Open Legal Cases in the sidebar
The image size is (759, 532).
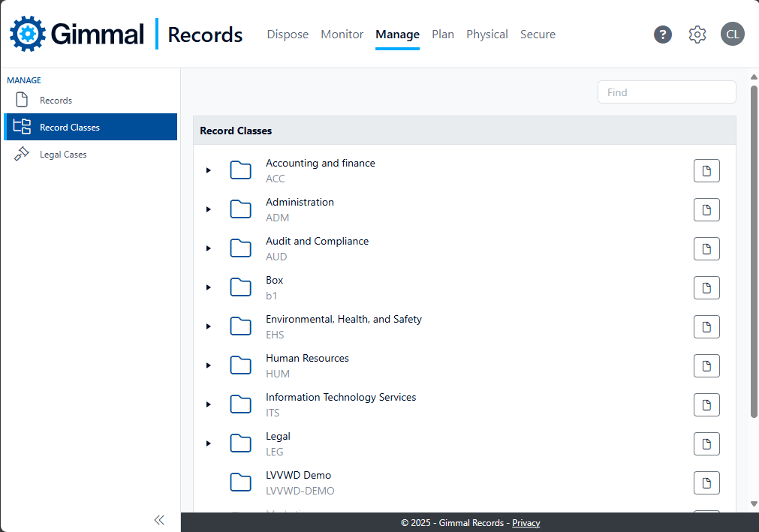63,155
